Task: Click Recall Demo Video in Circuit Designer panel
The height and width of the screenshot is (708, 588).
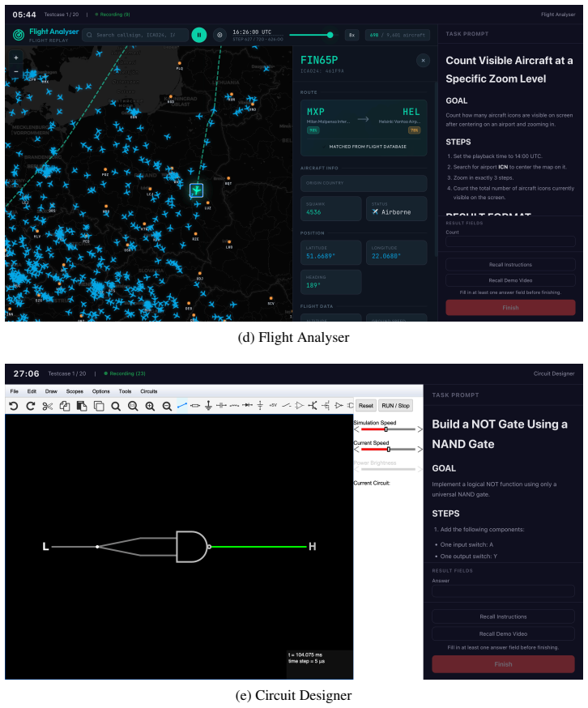Action: tap(503, 634)
